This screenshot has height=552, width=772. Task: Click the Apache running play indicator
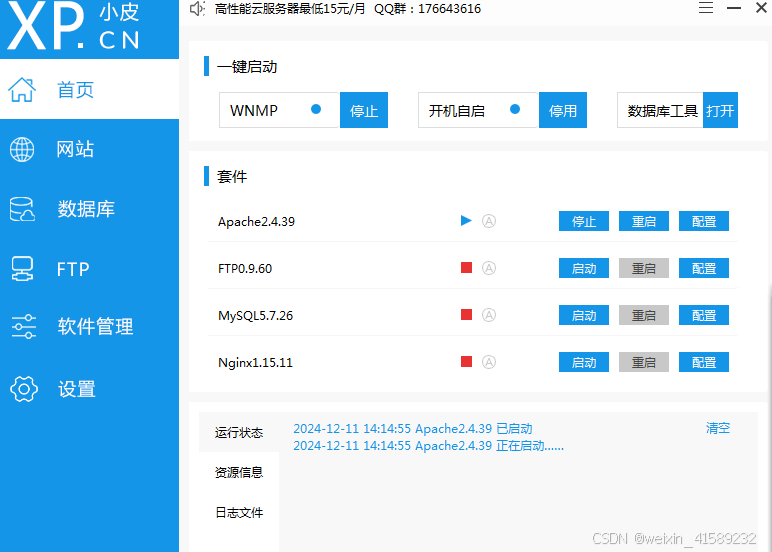466,221
